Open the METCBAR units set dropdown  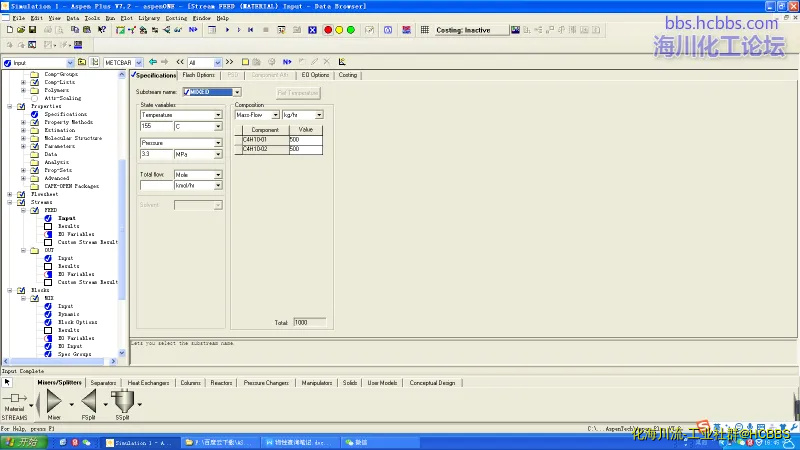pos(139,63)
